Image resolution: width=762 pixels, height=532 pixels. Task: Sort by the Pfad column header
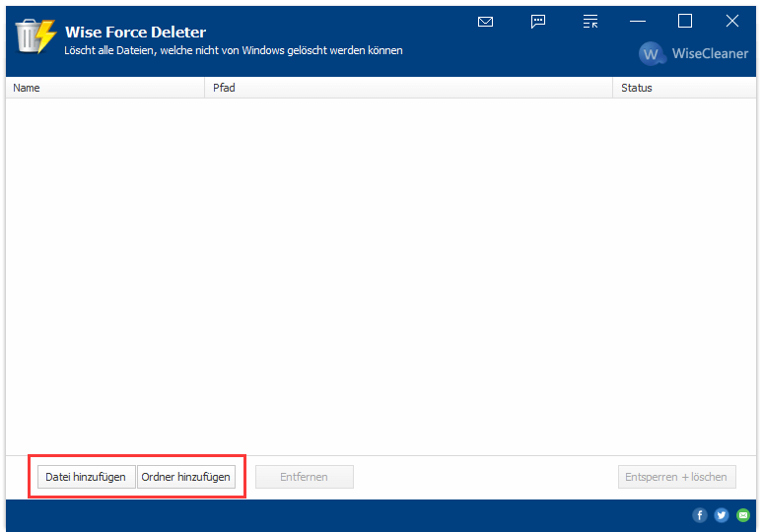[x=408, y=88]
